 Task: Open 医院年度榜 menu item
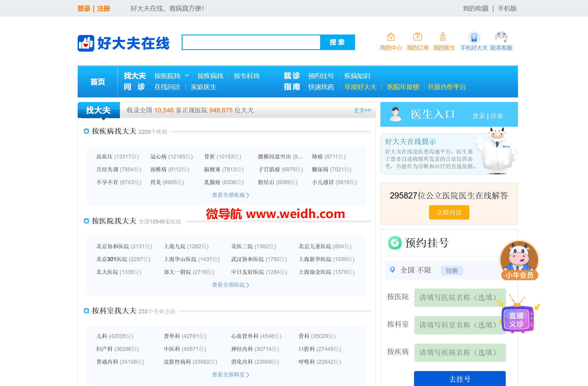point(403,87)
